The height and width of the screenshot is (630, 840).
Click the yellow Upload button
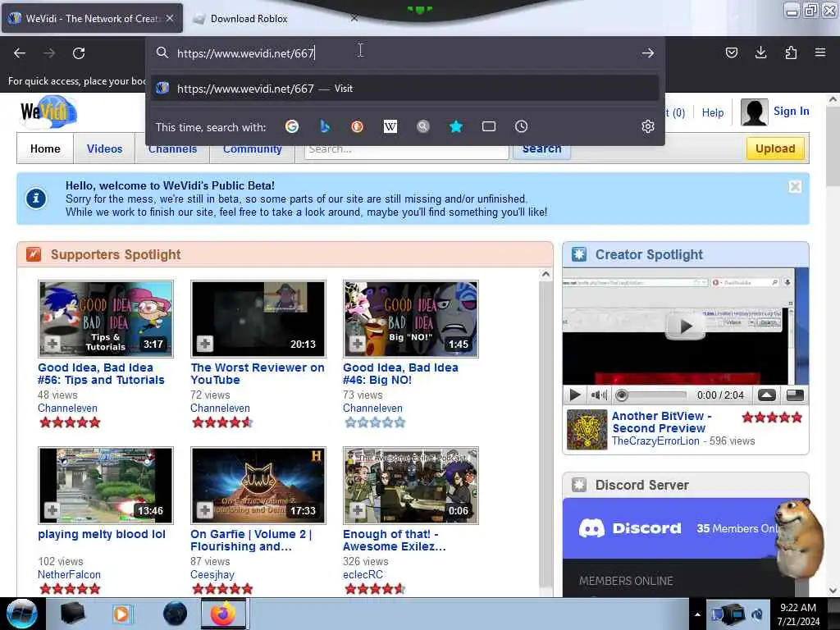(x=775, y=148)
